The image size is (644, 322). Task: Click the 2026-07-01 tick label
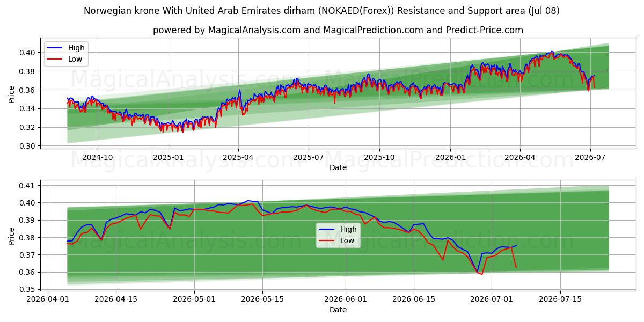pos(492,299)
